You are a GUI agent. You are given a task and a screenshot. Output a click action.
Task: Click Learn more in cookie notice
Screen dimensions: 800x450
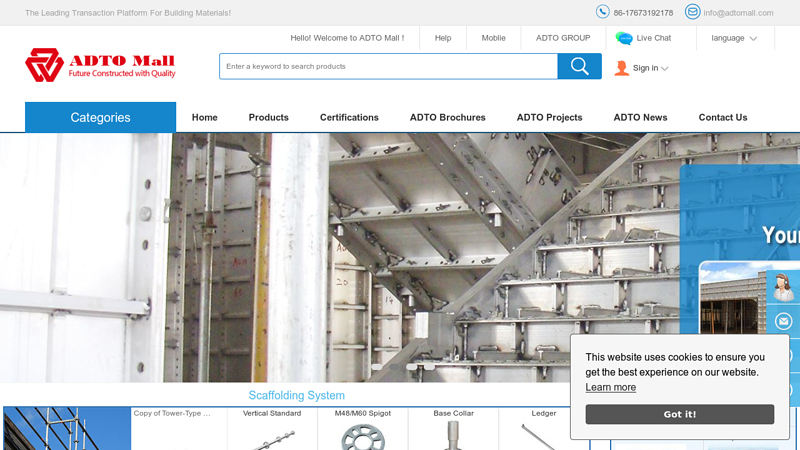610,387
